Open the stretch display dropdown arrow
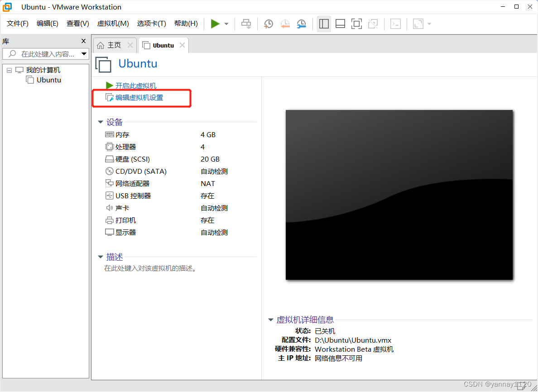 click(x=429, y=24)
